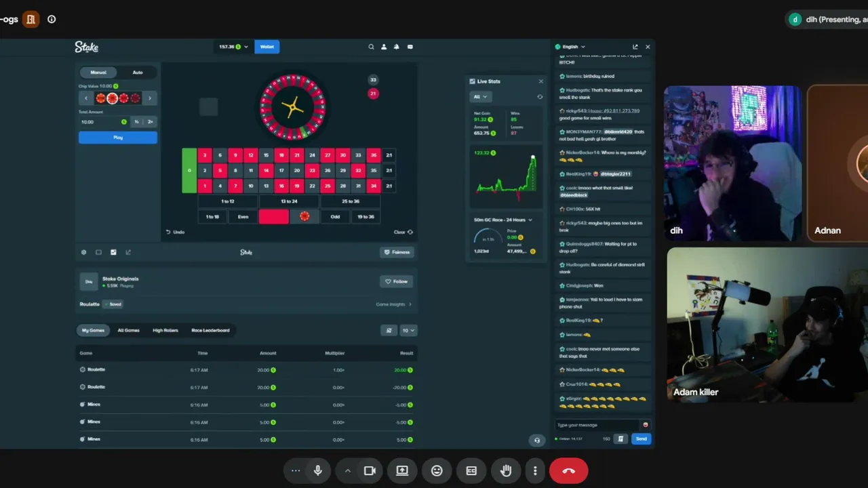Viewport: 868px width, 488px height.
Task: Toggle theatre mode icon under roulette
Action: 98,252
